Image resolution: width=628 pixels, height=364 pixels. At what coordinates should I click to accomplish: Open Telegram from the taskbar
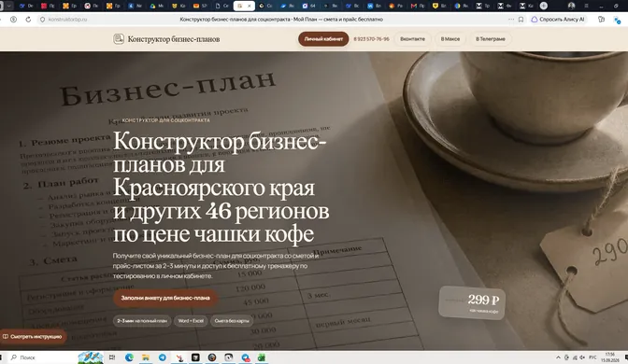[x=163, y=357]
